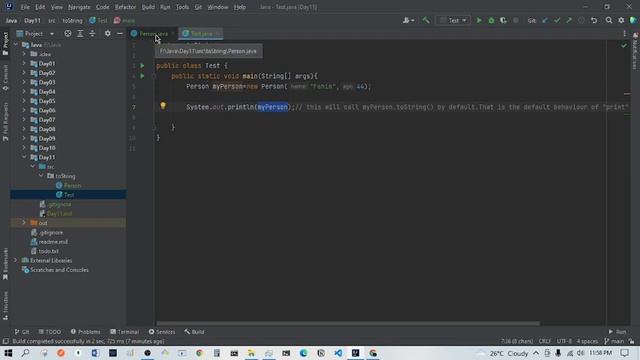This screenshot has height=360, width=640.
Task: Start debugging with the bug icon
Action: [491, 20]
